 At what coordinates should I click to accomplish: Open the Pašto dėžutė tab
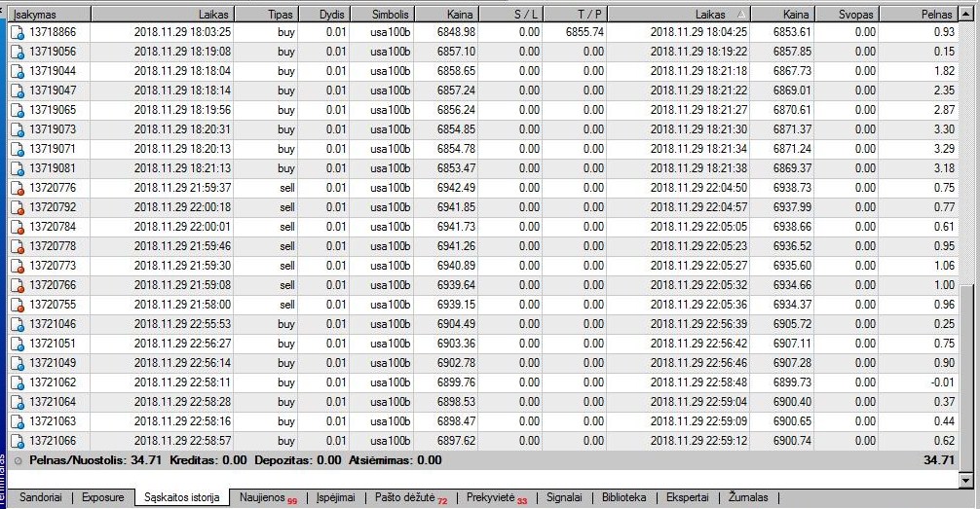point(411,497)
